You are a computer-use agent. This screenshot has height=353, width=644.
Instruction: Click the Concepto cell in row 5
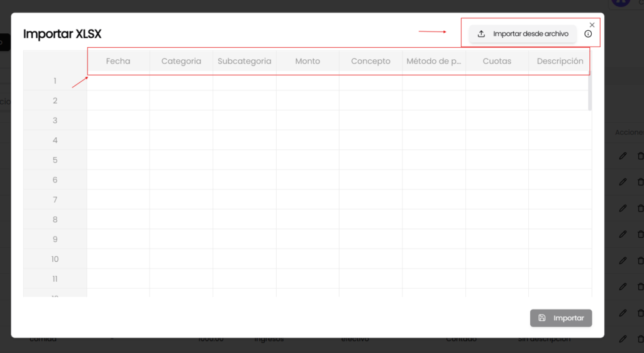pos(370,160)
